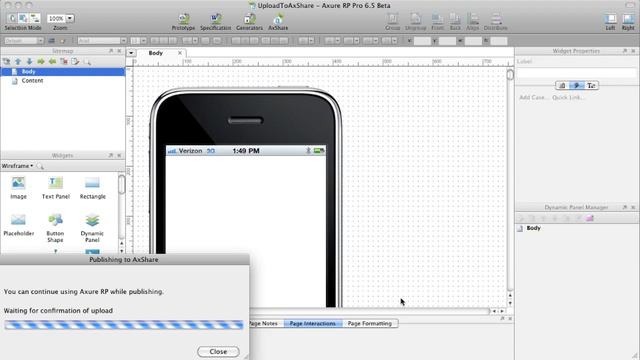640x360 pixels.
Task: Select the Rectangle widget
Action: tap(93, 188)
